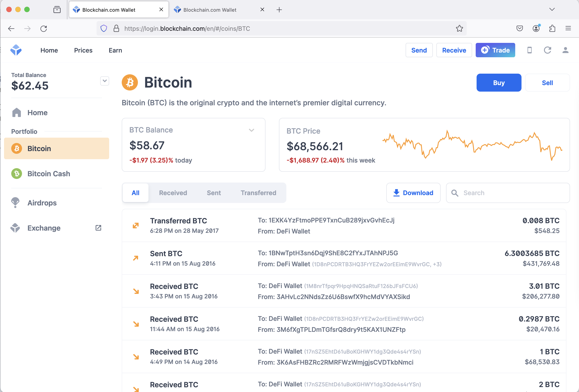The height and width of the screenshot is (392, 579).
Task: Expand the BTC Balance chevron
Action: [251, 130]
